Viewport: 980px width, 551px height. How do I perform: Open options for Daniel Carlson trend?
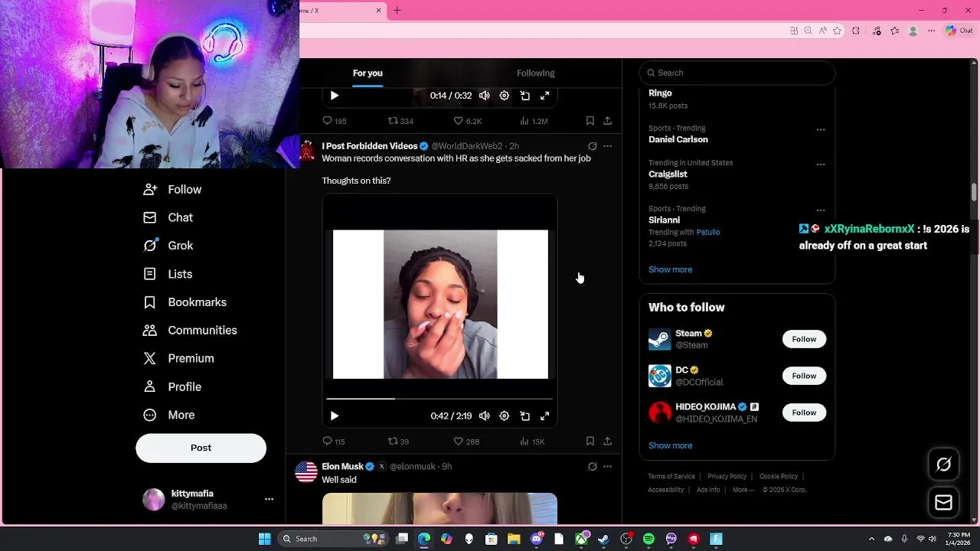(x=821, y=130)
